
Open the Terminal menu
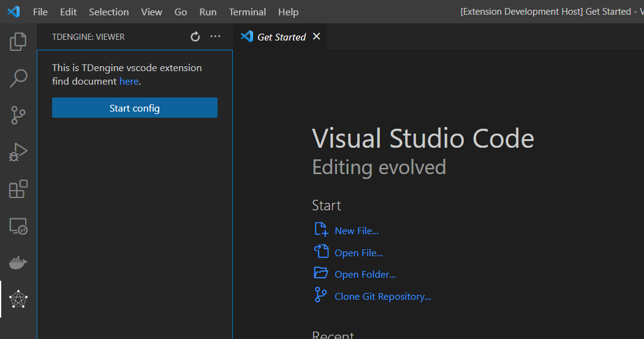click(x=248, y=12)
